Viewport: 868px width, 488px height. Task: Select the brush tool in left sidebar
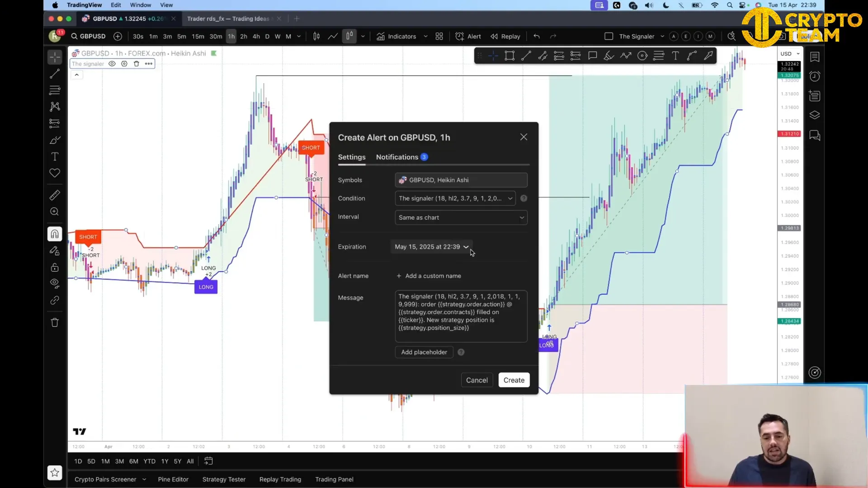[x=55, y=140]
